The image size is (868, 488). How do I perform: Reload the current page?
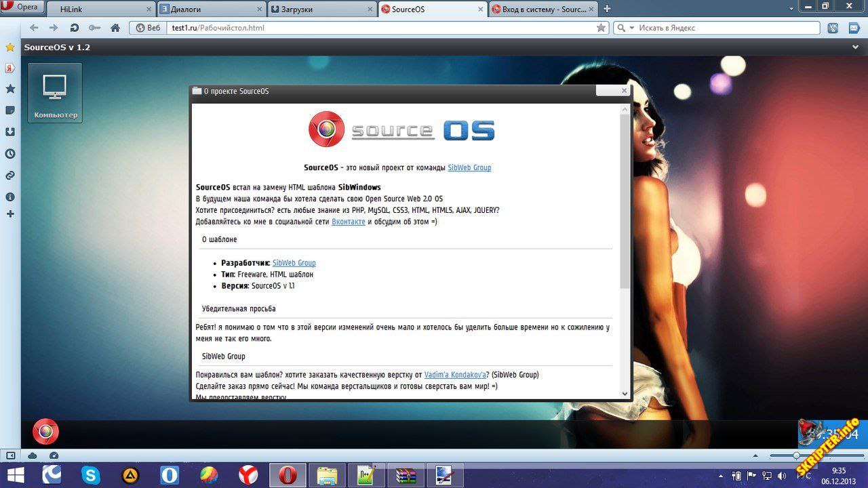point(75,28)
